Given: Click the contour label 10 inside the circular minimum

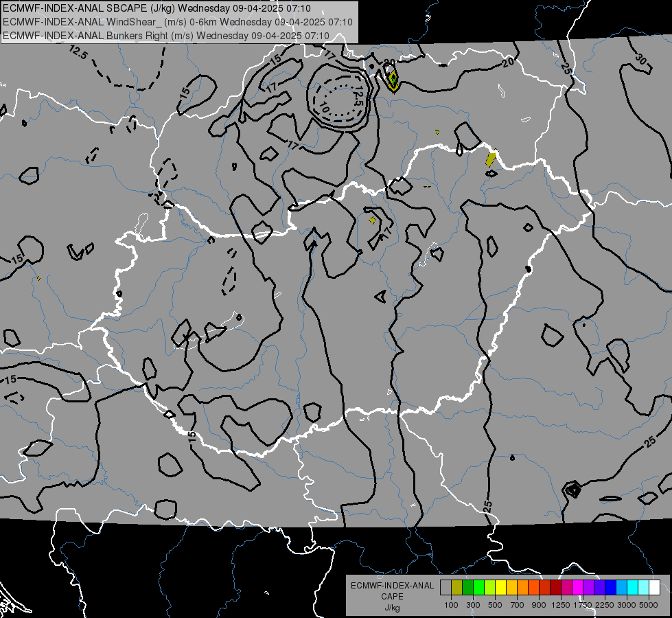Looking at the screenshot, I should 324,107.
